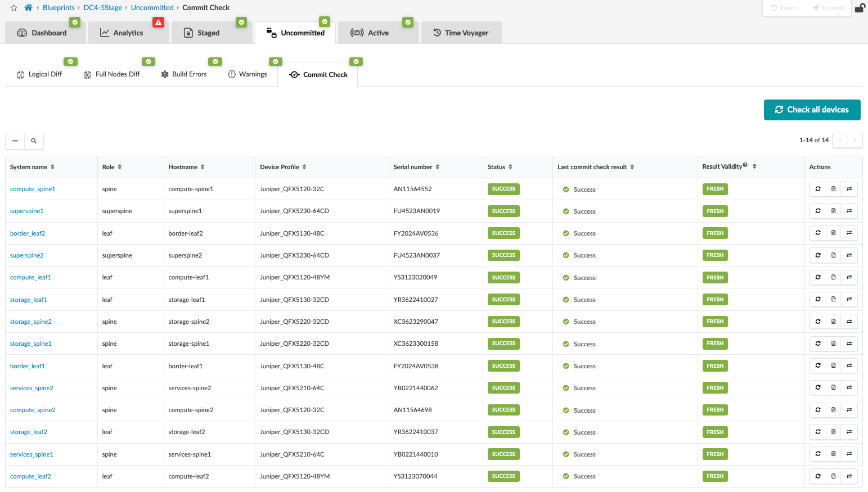This screenshot has width=868, height=492.
Task: Switch to the Time Voyager tab
Action: tap(461, 33)
